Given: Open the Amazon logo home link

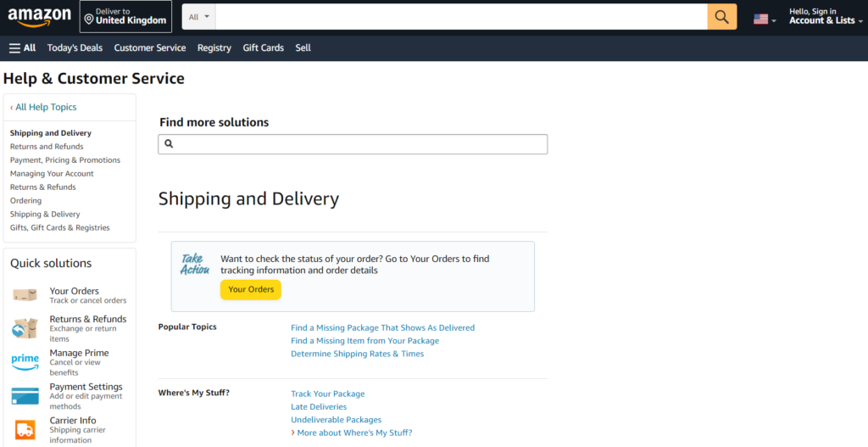Looking at the screenshot, I should click(x=39, y=17).
